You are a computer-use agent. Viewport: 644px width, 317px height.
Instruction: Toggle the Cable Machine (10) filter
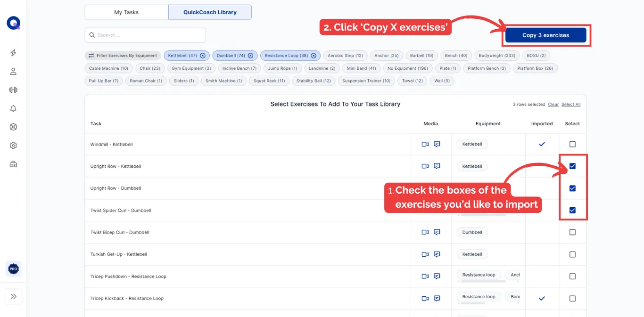108,68
